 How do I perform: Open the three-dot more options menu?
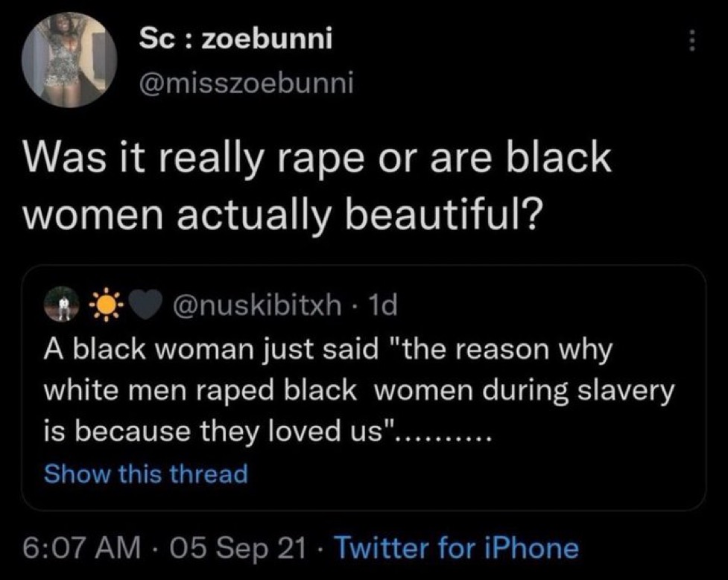coord(691,41)
